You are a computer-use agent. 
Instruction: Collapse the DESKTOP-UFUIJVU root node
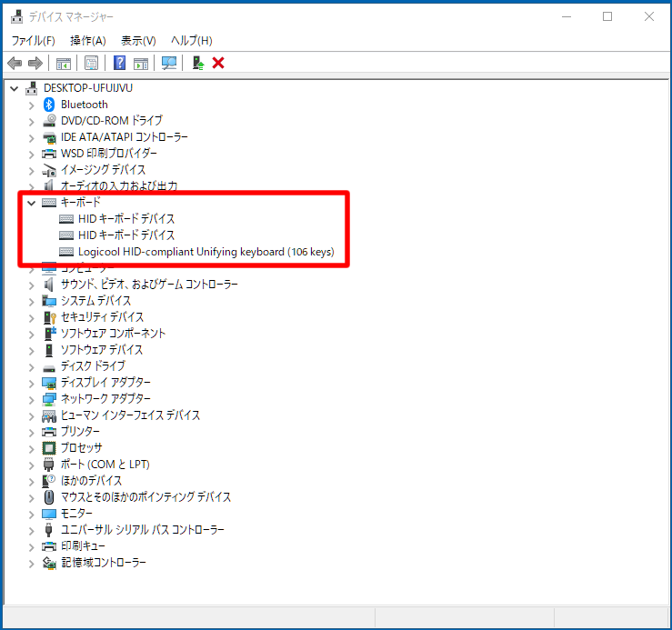click(15, 88)
